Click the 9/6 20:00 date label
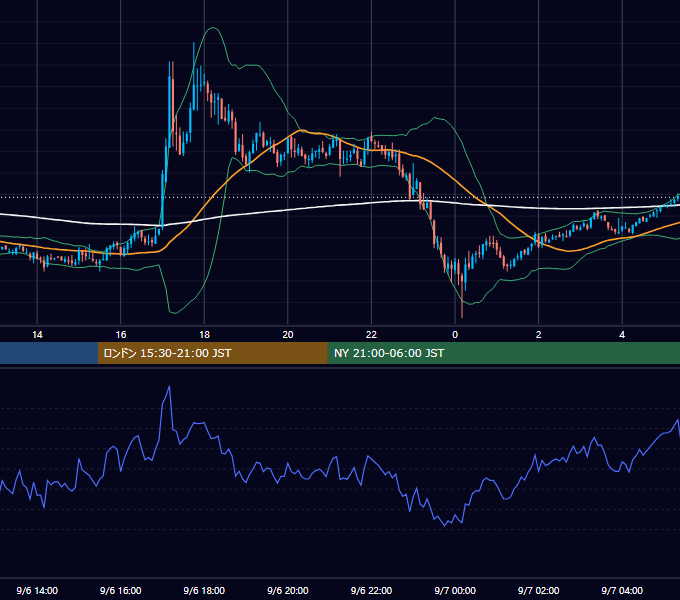This screenshot has width=680, height=600. pyautogui.click(x=288, y=590)
